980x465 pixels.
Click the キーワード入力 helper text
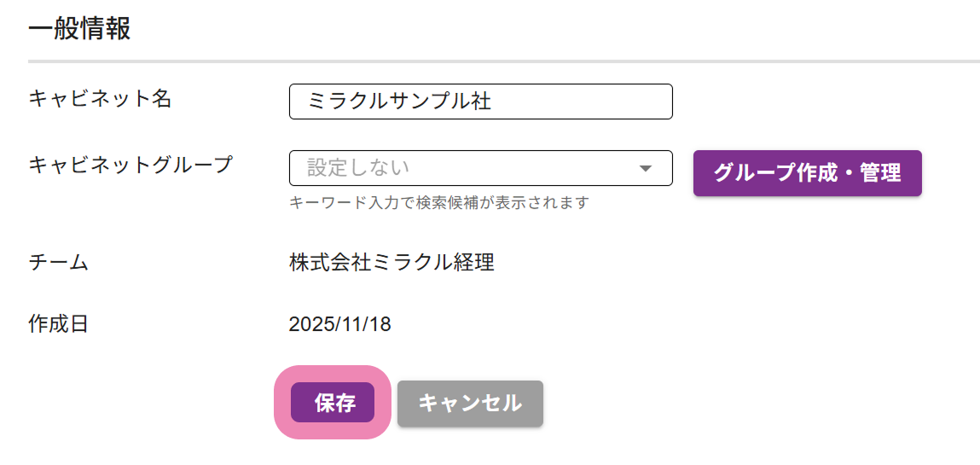point(439,203)
